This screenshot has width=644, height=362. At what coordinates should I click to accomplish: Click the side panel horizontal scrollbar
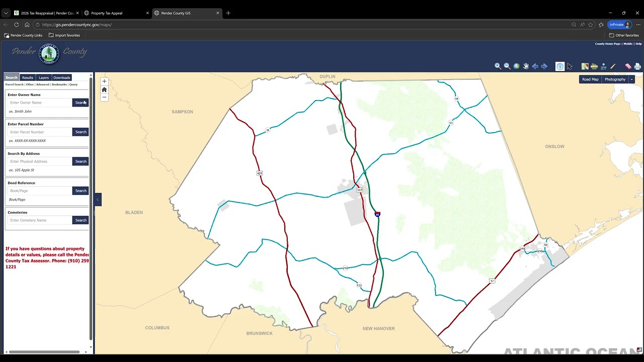(44, 352)
